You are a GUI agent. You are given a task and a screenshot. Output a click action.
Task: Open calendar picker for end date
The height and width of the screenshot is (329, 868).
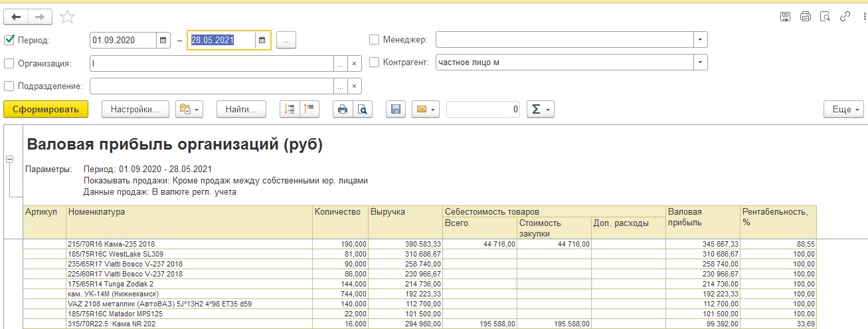tap(262, 40)
